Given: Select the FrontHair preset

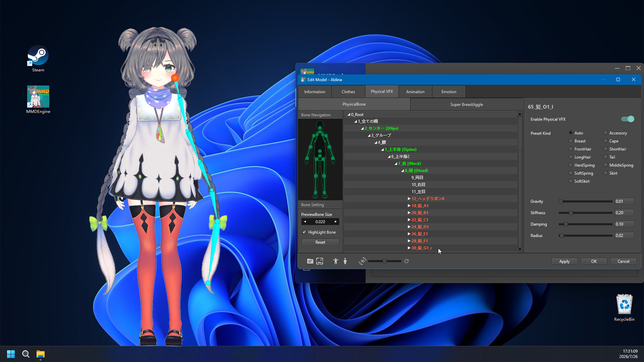Looking at the screenshot, I should [x=571, y=149].
